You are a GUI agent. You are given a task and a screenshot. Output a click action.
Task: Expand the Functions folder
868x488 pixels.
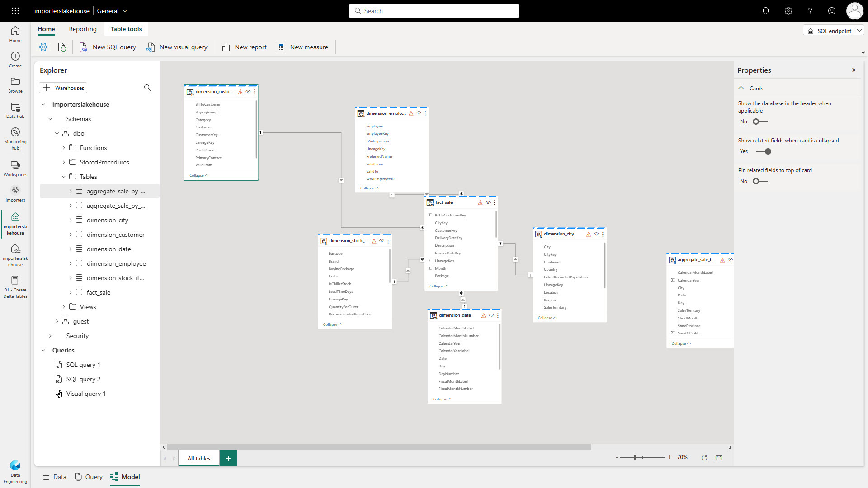[x=64, y=148]
